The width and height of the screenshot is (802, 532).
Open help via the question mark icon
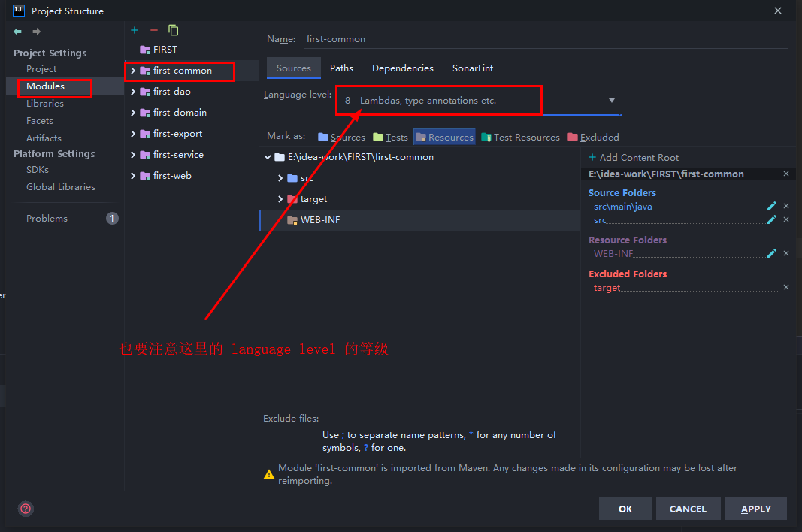tap(25, 509)
